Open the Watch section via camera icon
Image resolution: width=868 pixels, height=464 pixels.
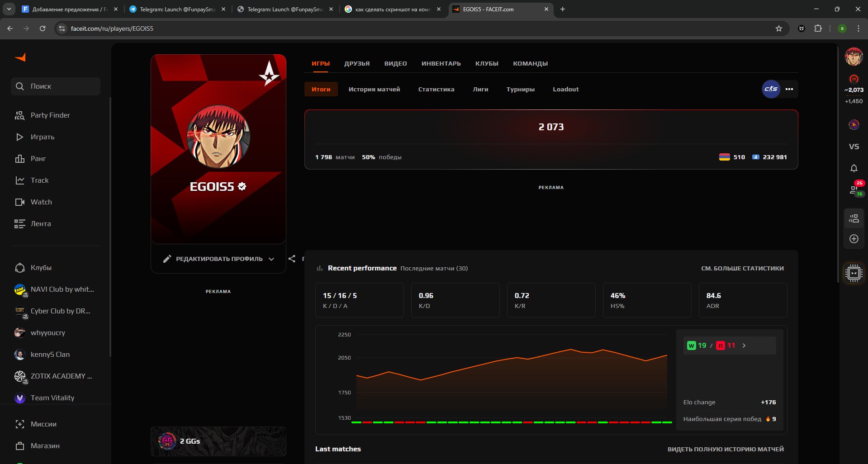point(20,202)
